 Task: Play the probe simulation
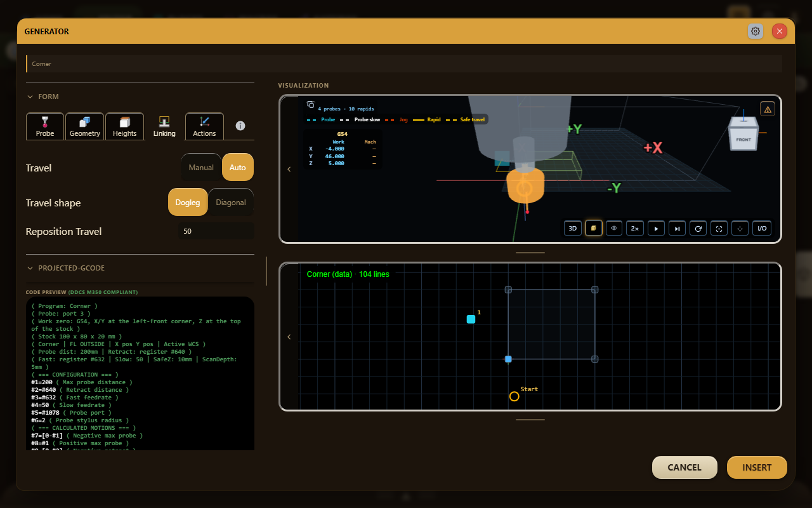[x=656, y=228]
